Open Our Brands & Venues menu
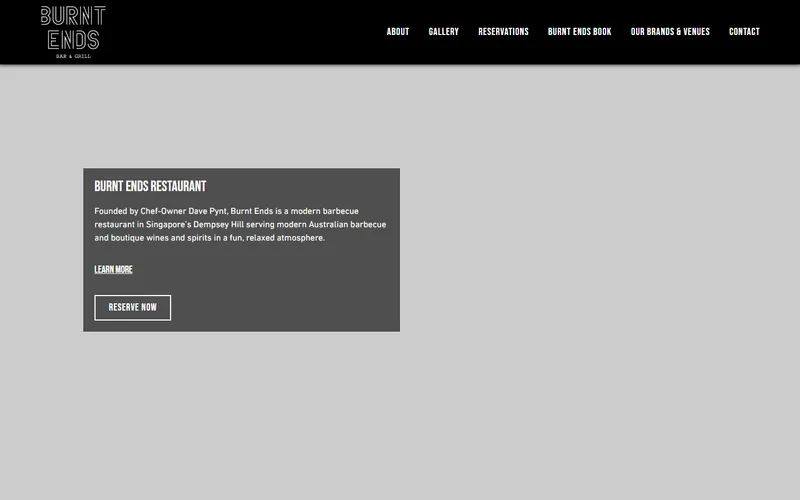800x500 pixels. coord(670,32)
